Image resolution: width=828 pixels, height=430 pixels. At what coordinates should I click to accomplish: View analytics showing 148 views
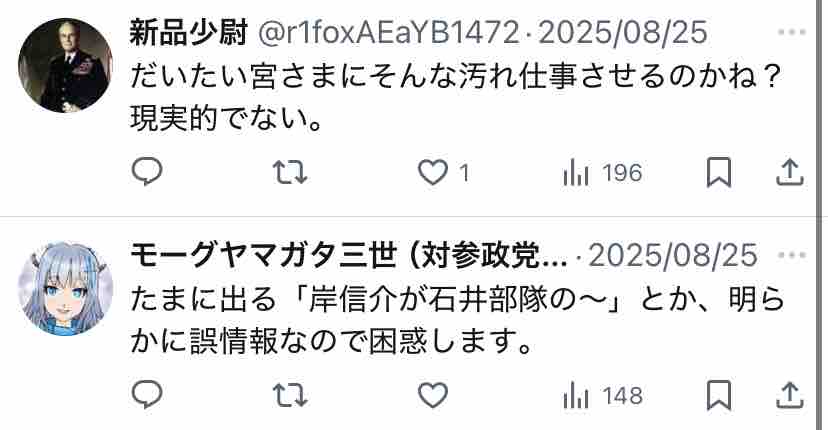(x=602, y=396)
